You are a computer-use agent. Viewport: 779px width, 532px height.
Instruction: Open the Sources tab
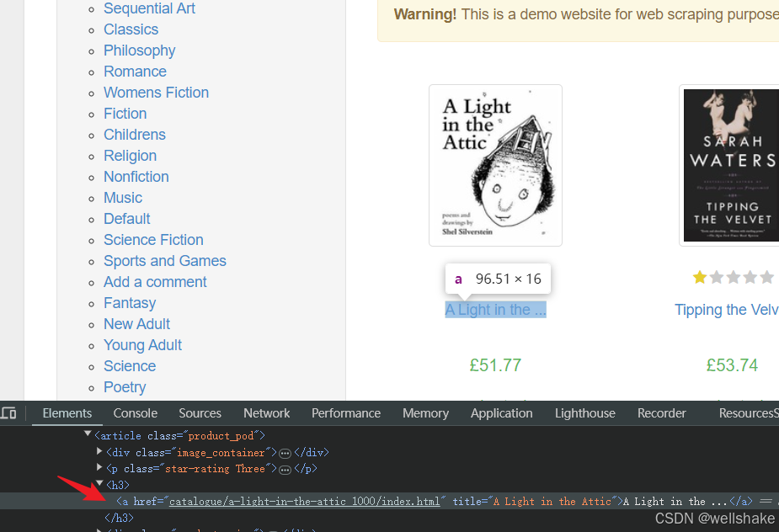200,413
